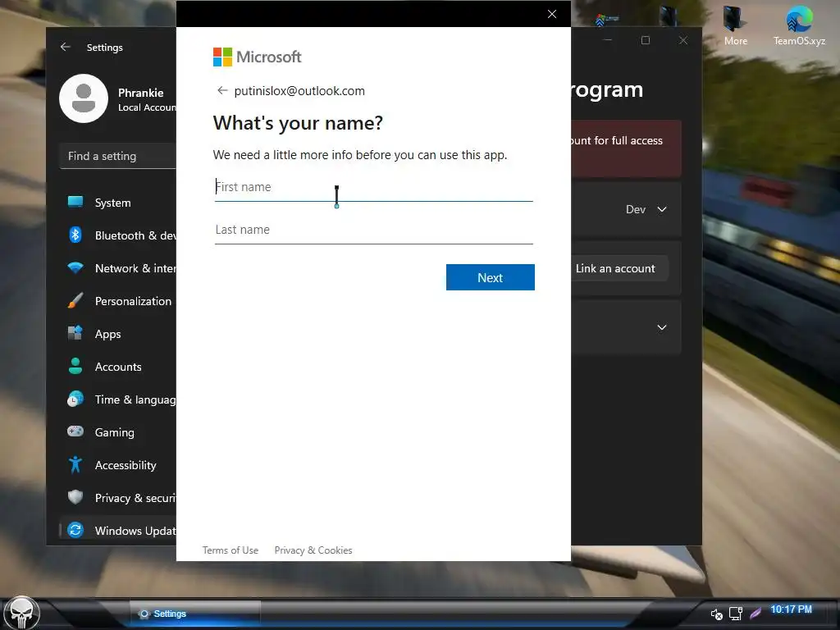Viewport: 840px width, 630px height.
Task: Open Privacy & Cookies link
Action: pos(313,550)
